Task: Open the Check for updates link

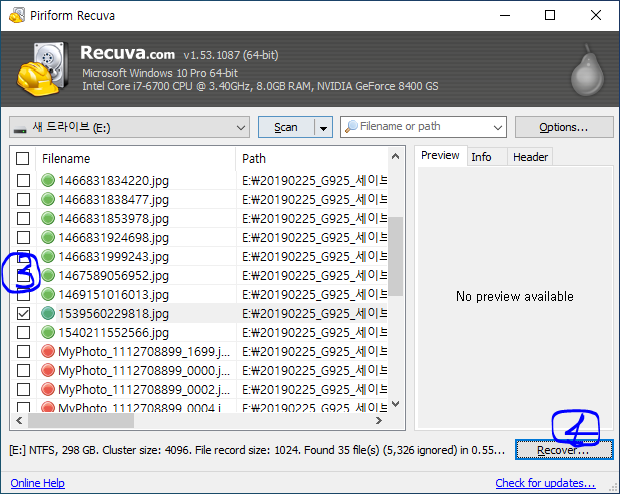Action: click(x=545, y=483)
